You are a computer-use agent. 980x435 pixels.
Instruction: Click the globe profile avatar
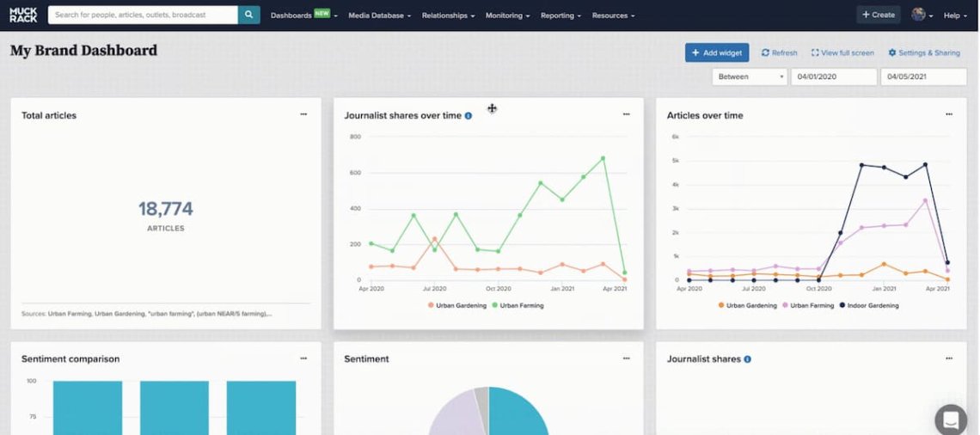pos(919,15)
